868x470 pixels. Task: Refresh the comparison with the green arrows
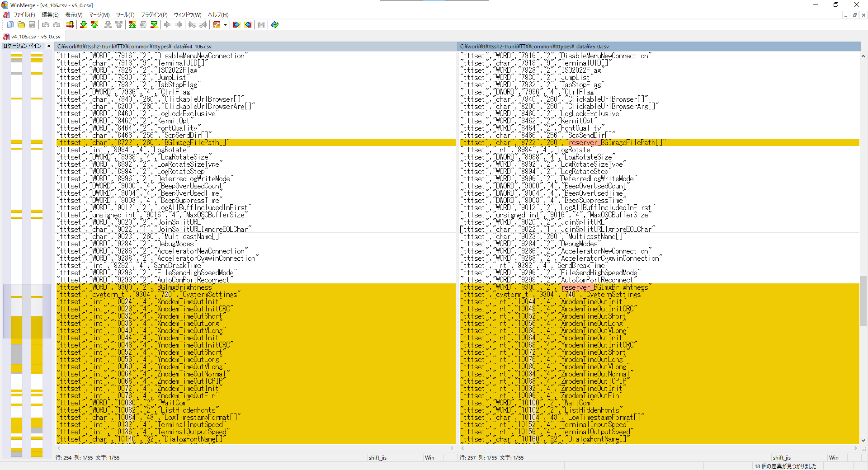(x=275, y=25)
